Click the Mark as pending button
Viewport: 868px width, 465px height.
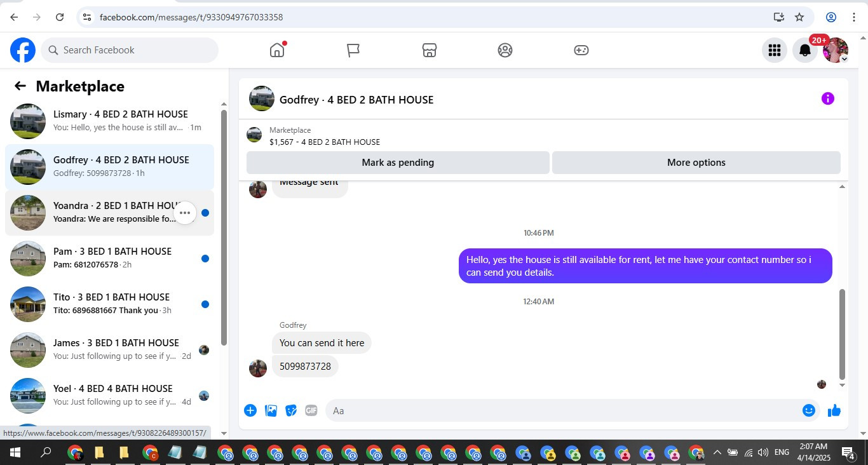(398, 163)
